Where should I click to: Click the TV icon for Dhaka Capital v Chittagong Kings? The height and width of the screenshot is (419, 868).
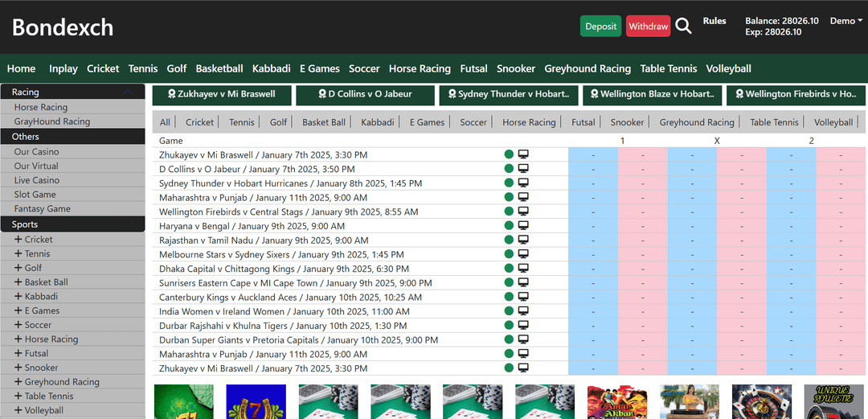pyautogui.click(x=523, y=269)
